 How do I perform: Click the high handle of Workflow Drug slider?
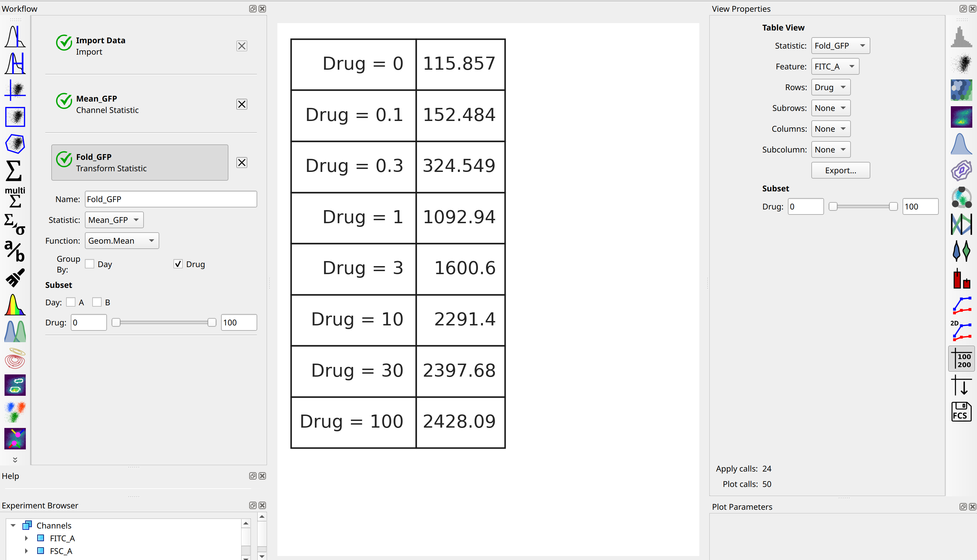(212, 322)
